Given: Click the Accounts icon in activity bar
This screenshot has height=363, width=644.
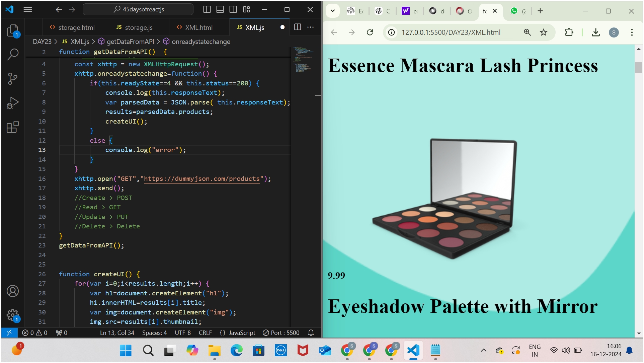Looking at the screenshot, I should click(13, 291).
